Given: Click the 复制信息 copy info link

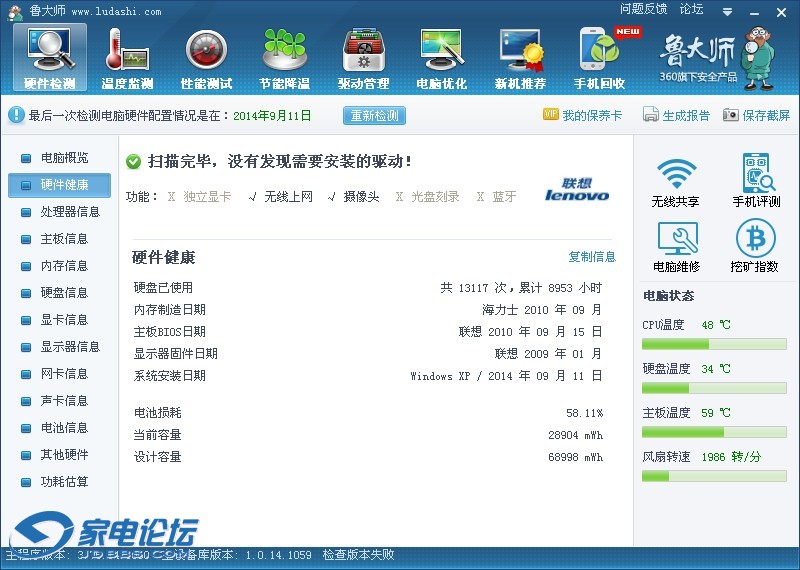Looking at the screenshot, I should point(592,257).
